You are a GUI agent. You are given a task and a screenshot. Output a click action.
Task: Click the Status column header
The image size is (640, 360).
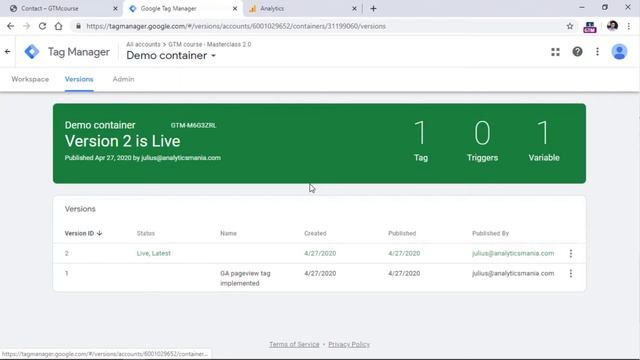tap(146, 233)
